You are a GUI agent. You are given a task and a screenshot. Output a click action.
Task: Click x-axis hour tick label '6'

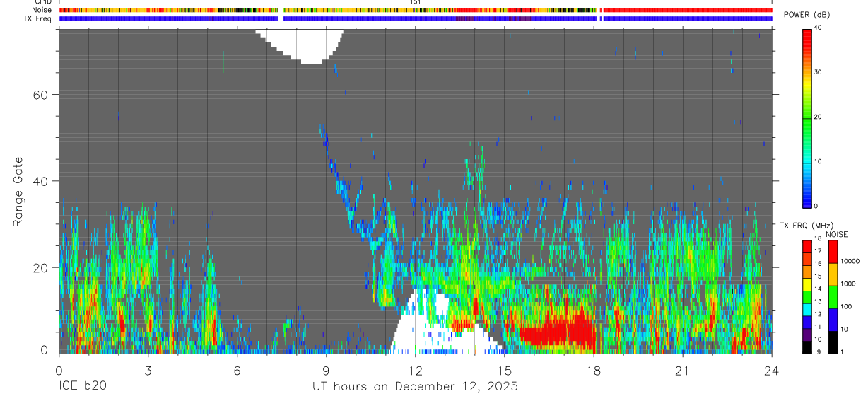(237, 371)
